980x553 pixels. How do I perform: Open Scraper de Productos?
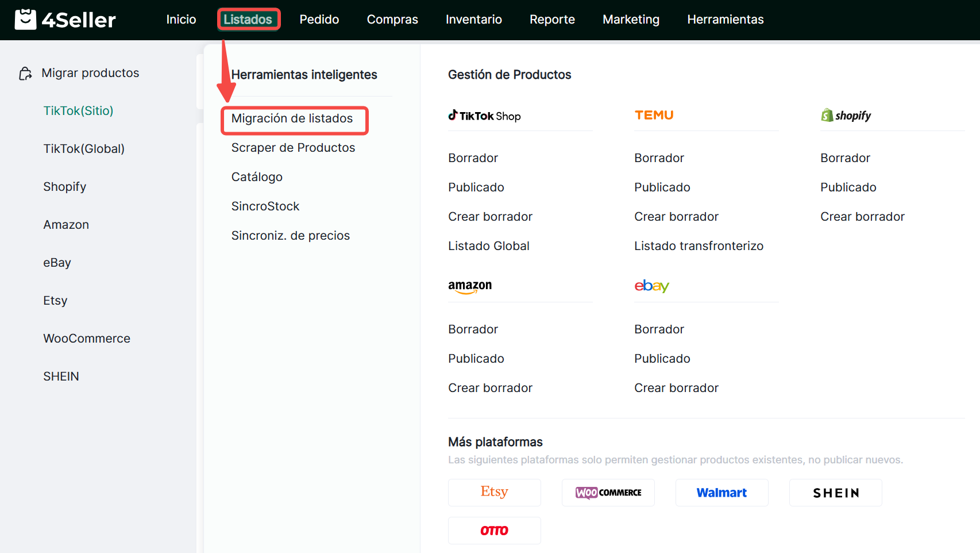(x=293, y=148)
